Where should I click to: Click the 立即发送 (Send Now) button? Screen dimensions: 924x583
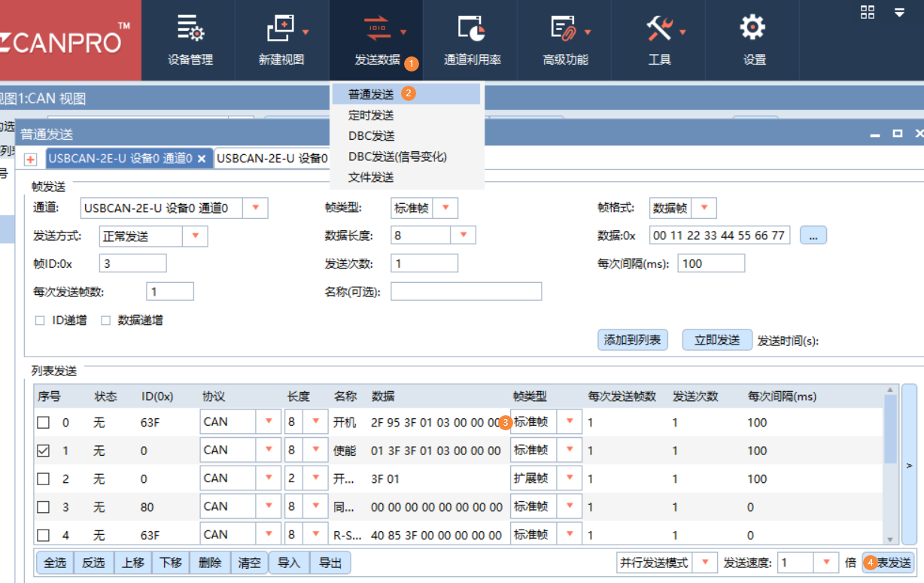point(716,339)
